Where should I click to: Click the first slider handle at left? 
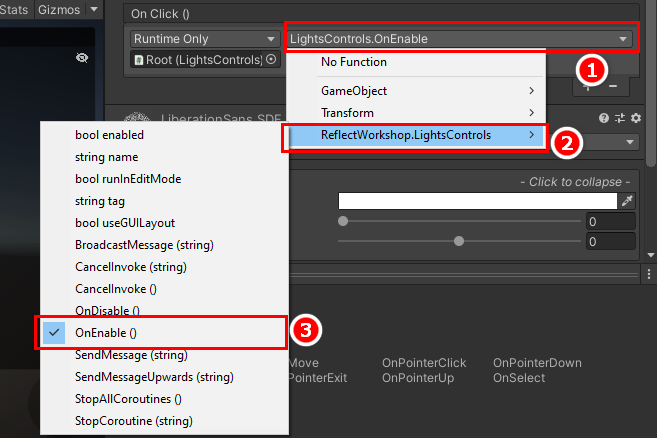[343, 221]
